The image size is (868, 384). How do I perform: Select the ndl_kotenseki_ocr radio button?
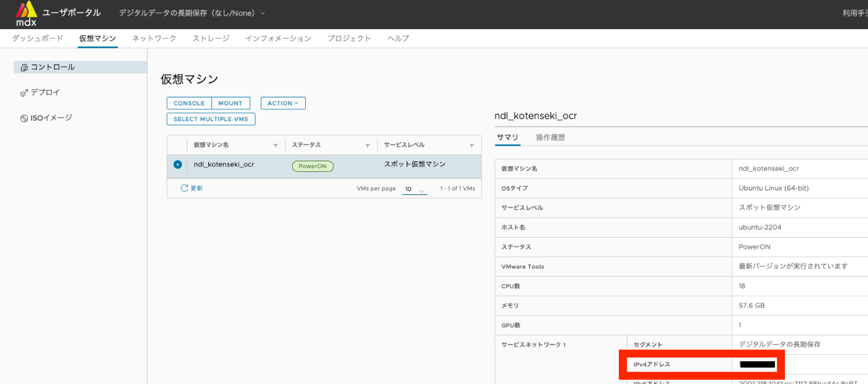tap(178, 164)
